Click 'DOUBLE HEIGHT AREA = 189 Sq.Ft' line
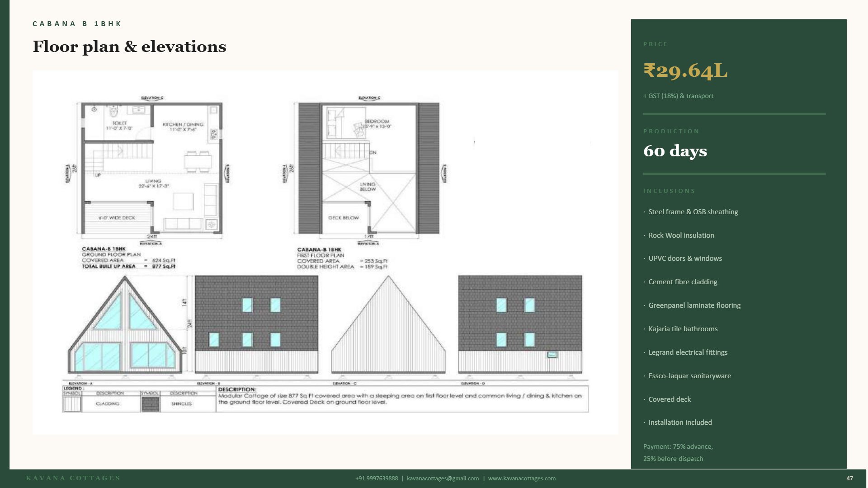This screenshot has height=488, width=868. [342, 267]
